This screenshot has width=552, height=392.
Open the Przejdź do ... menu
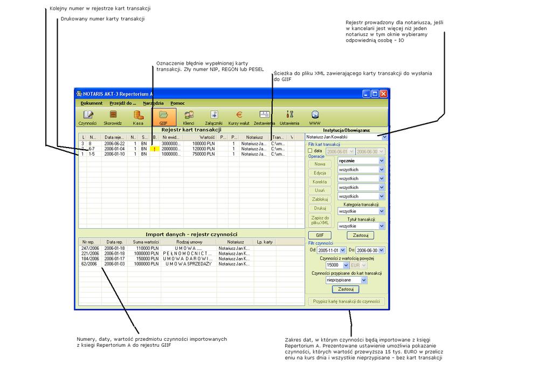pyautogui.click(x=123, y=103)
